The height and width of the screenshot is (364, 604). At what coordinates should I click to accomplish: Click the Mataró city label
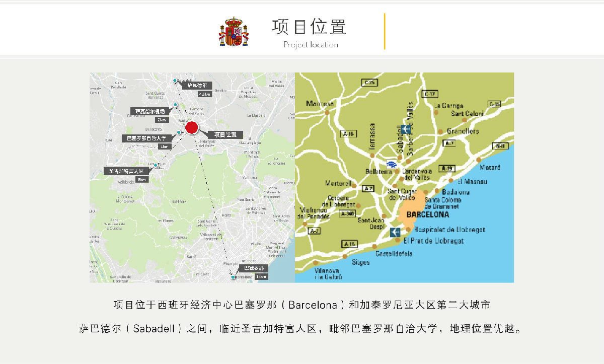coord(490,167)
